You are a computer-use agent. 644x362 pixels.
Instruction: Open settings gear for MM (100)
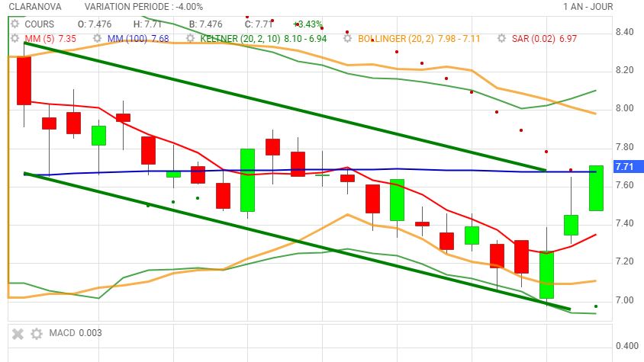pyautogui.click(x=97, y=39)
